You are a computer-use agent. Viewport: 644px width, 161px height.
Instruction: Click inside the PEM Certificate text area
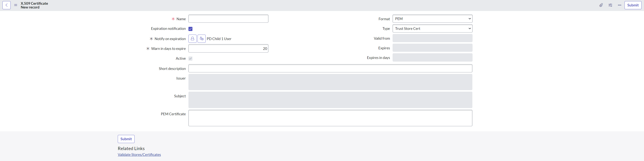(330, 118)
